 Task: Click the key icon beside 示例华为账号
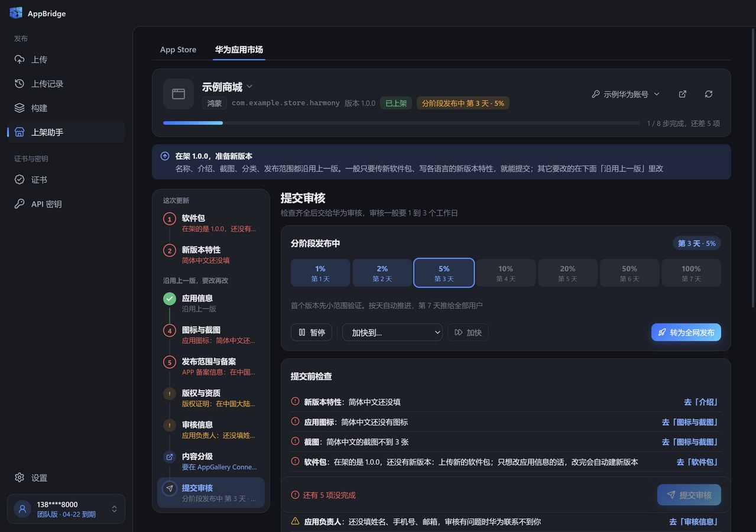[x=596, y=94]
